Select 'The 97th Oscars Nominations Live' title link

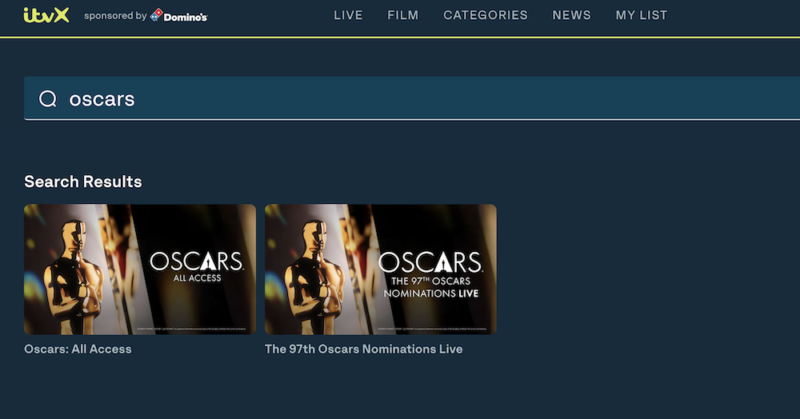[364, 349]
